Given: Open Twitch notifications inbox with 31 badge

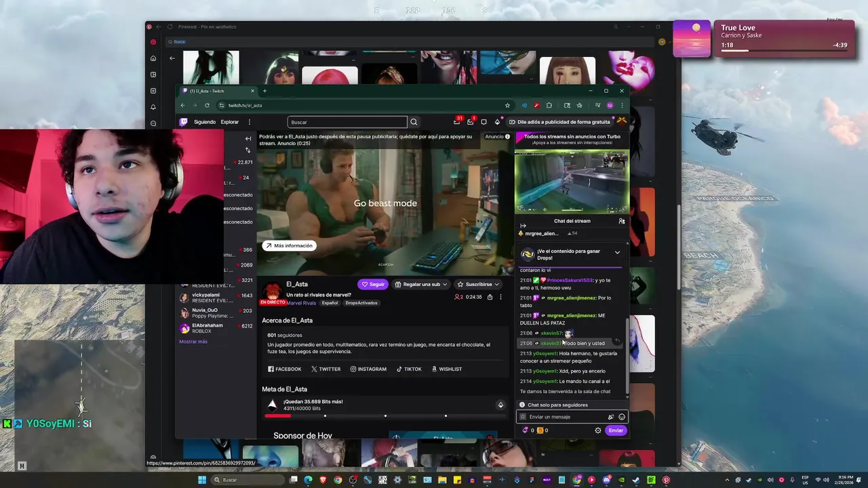Looking at the screenshot, I should pos(457,122).
